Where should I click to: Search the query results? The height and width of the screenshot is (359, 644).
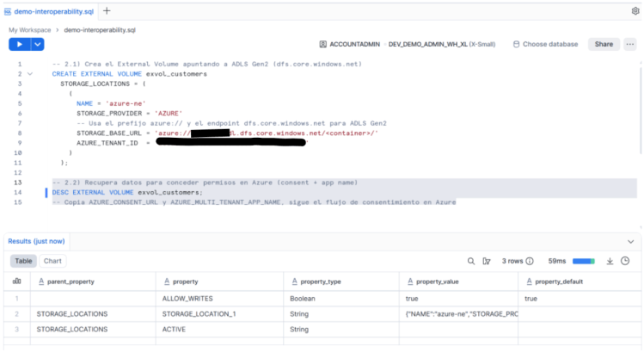click(x=471, y=261)
